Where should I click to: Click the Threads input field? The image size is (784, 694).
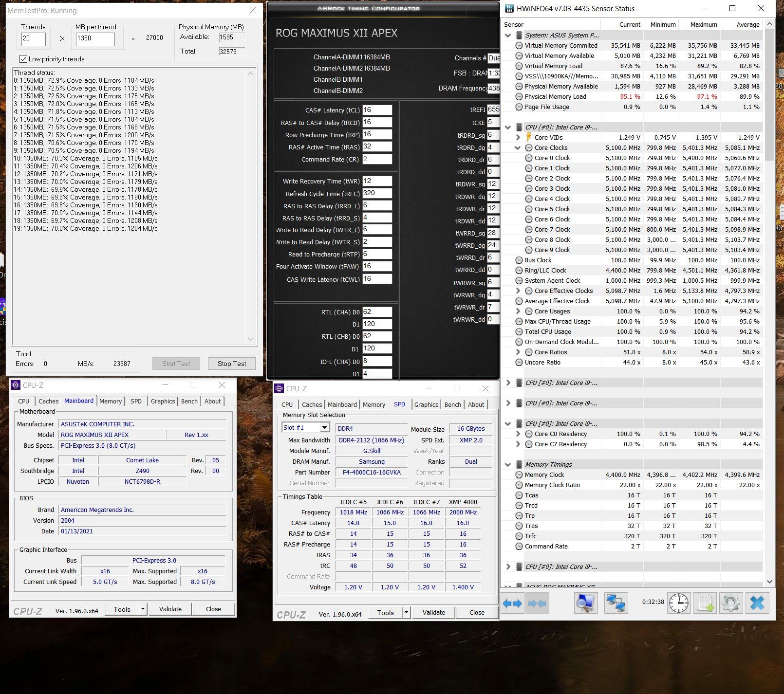[34, 39]
